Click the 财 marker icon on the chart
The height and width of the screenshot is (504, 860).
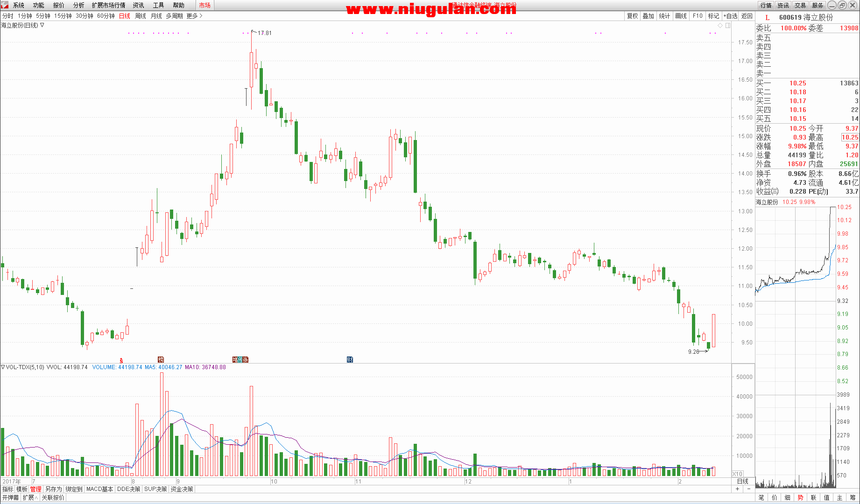pyautogui.click(x=350, y=359)
